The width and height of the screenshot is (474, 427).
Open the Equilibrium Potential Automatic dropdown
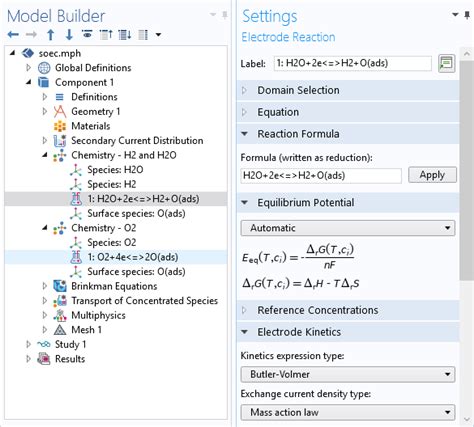pyautogui.click(x=348, y=228)
